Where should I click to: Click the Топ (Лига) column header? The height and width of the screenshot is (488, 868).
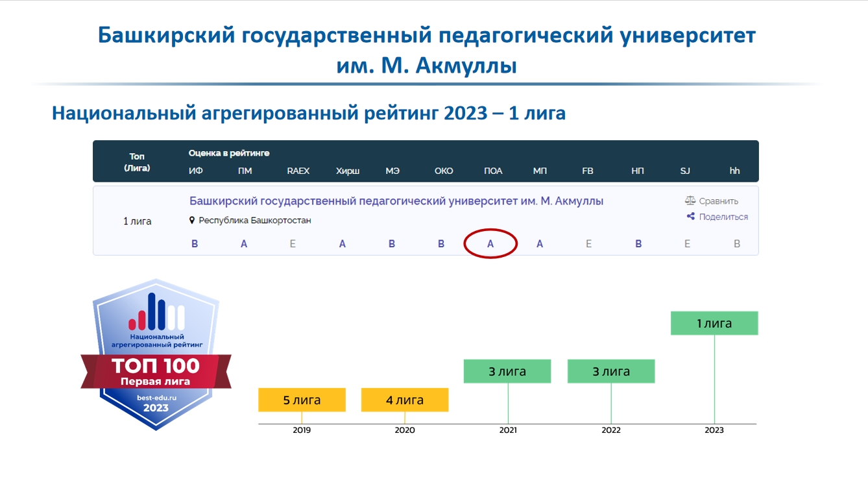coord(137,162)
